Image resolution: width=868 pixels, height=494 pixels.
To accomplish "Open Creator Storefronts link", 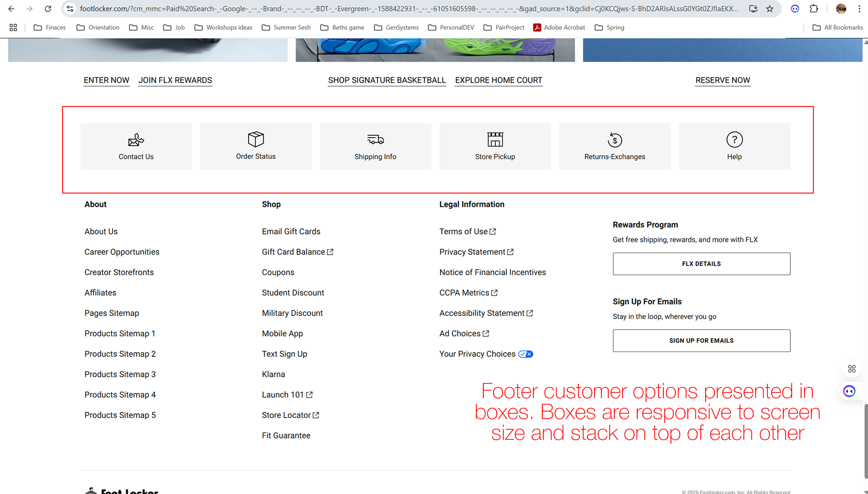I will coord(119,272).
